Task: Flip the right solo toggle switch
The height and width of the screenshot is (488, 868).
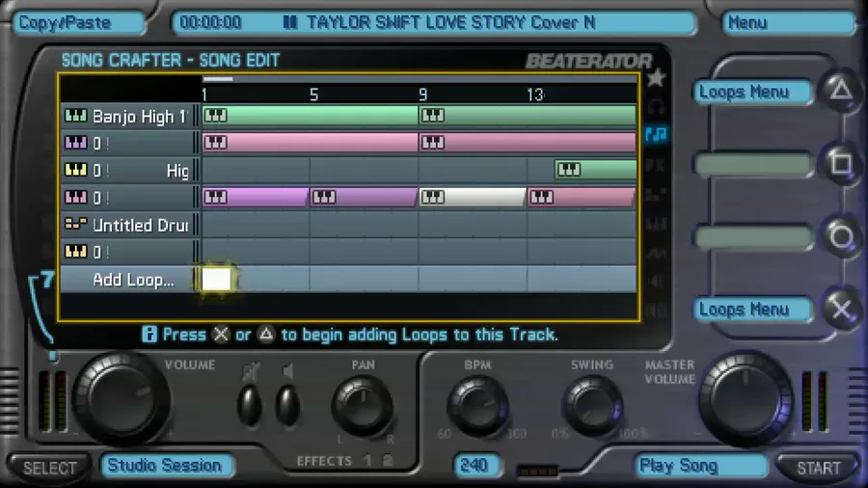Action: coord(287,405)
